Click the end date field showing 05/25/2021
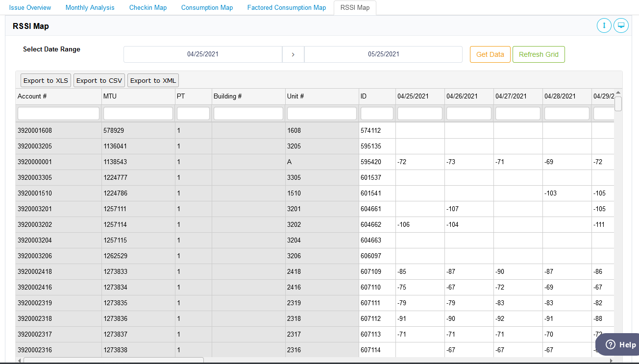 383,54
